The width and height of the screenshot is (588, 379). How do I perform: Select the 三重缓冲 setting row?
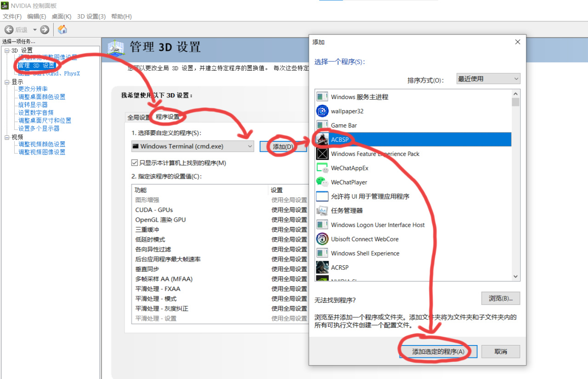220,229
